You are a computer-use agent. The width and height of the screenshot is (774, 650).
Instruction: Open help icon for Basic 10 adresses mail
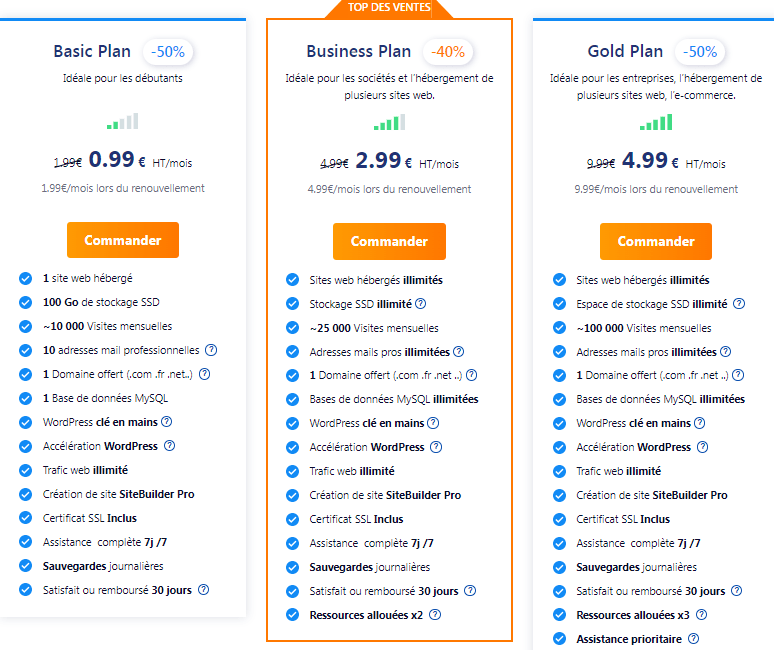(x=211, y=350)
